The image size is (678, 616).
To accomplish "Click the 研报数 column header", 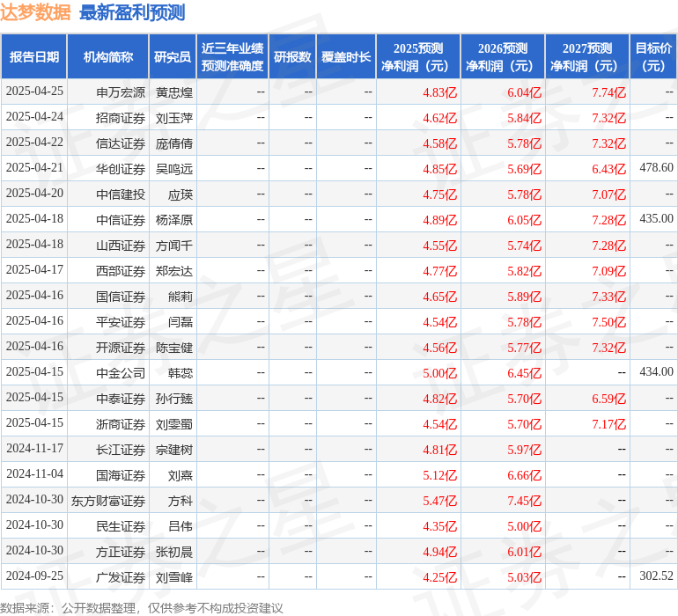I will [292, 56].
